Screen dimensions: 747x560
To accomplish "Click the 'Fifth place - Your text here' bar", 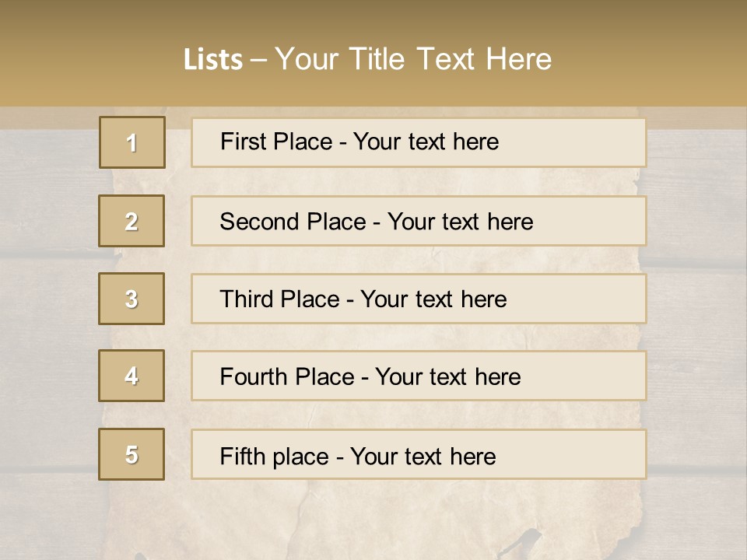I will [419, 454].
